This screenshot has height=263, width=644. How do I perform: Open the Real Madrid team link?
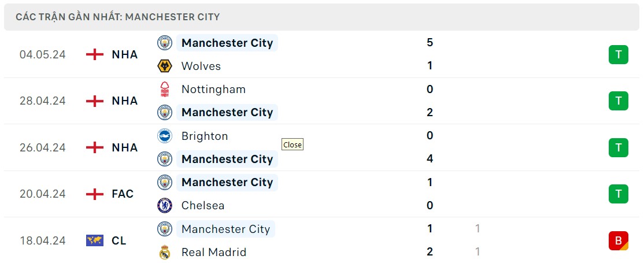tap(213, 252)
